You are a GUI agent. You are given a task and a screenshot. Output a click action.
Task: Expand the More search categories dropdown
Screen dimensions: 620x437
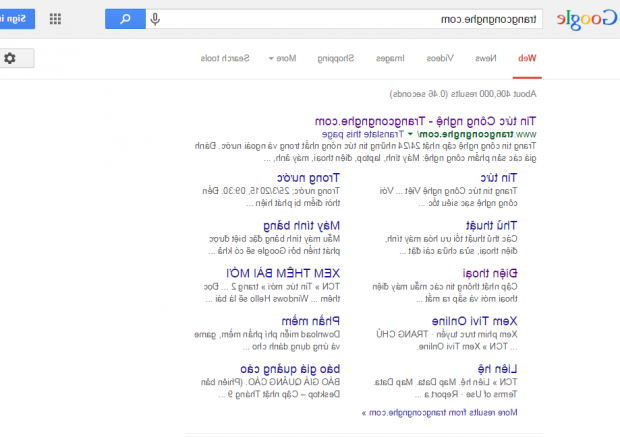click(x=285, y=58)
